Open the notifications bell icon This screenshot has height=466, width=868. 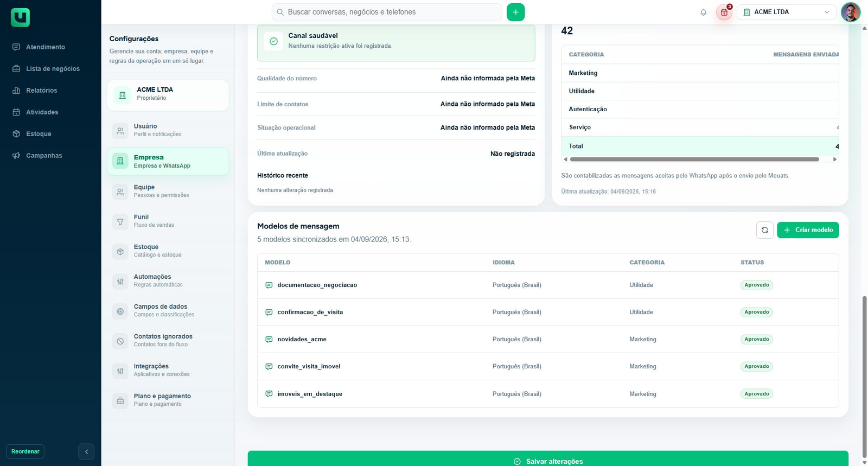point(703,12)
